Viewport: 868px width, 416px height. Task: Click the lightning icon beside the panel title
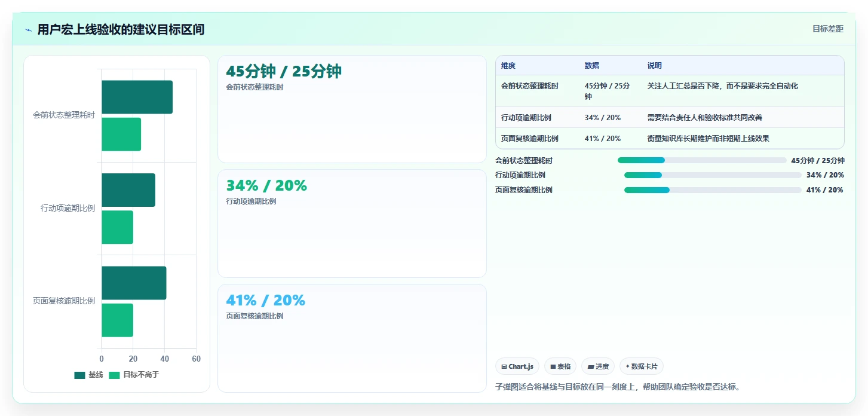[x=28, y=29]
